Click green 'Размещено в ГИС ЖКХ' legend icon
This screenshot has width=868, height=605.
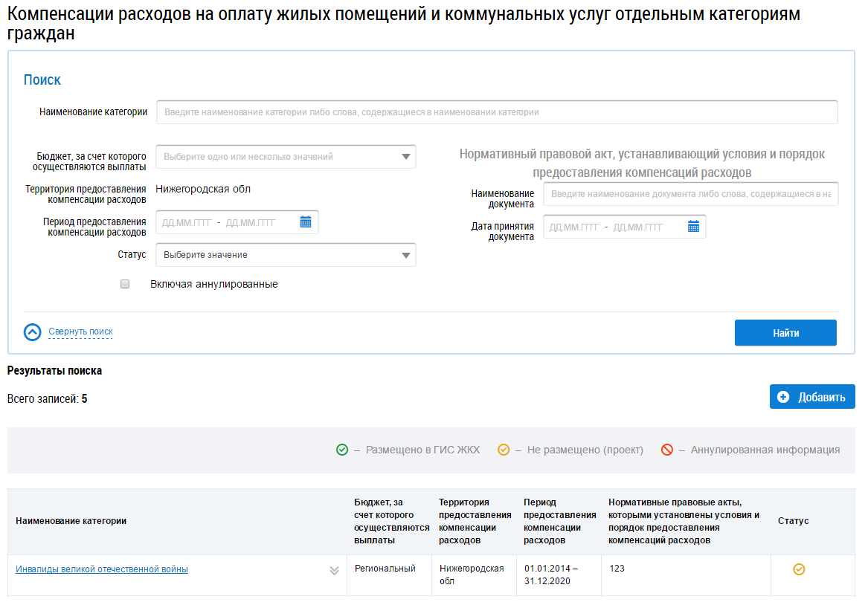[x=342, y=450]
